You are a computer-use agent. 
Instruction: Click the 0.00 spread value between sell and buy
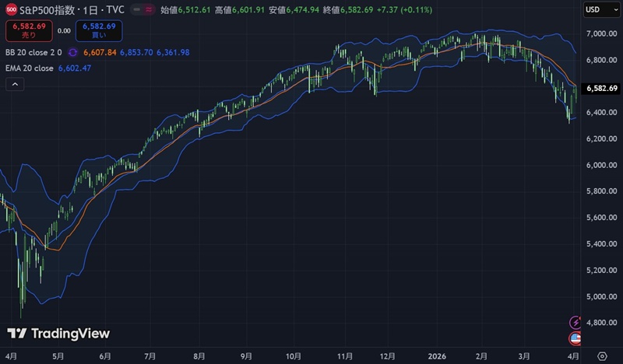coord(64,30)
